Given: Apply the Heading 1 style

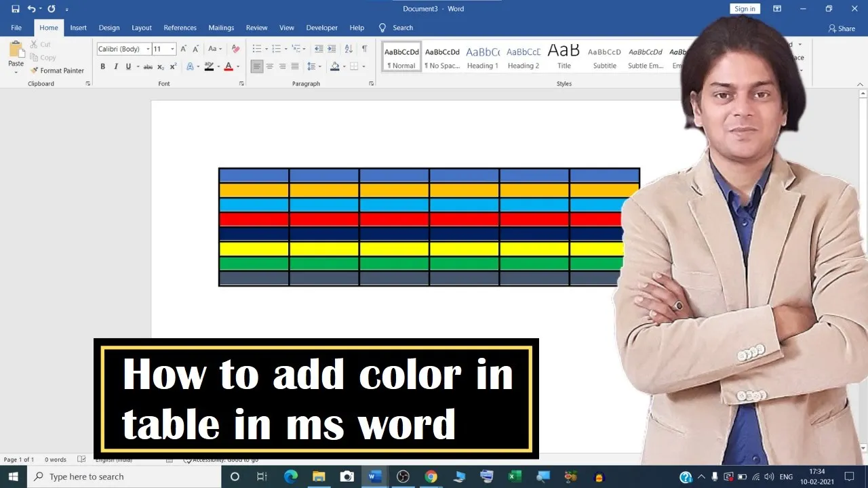Looking at the screenshot, I should pyautogui.click(x=483, y=56).
